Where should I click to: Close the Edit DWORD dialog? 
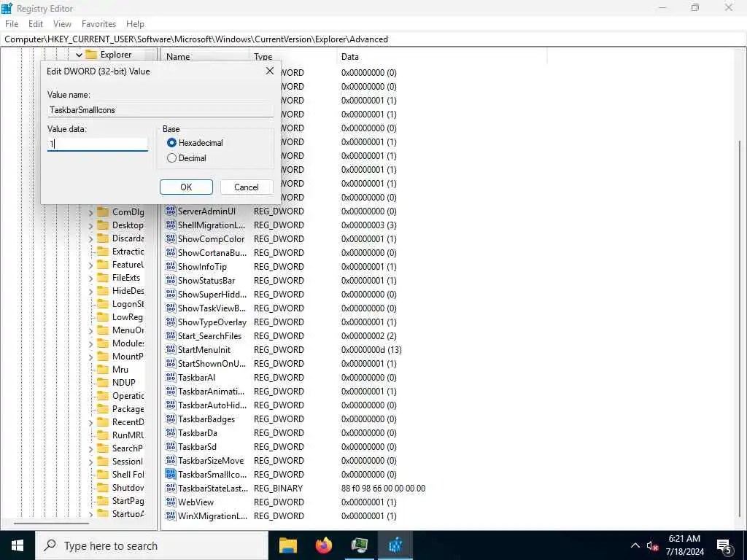(270, 71)
